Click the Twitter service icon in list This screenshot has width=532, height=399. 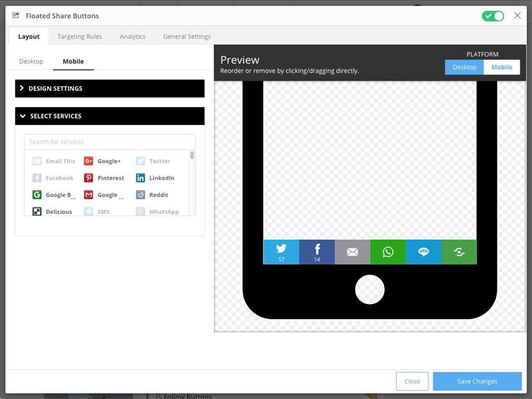(140, 161)
